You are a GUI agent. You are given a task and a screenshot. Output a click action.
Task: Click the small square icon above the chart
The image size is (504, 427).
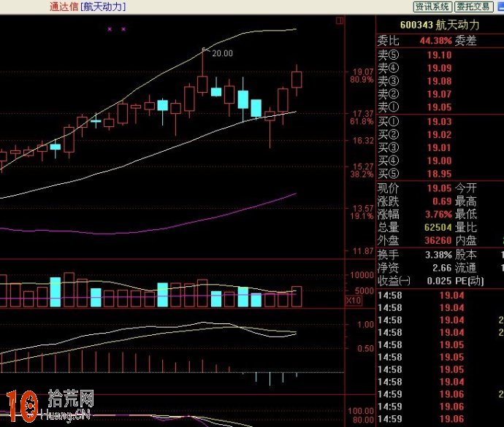click(x=340, y=21)
